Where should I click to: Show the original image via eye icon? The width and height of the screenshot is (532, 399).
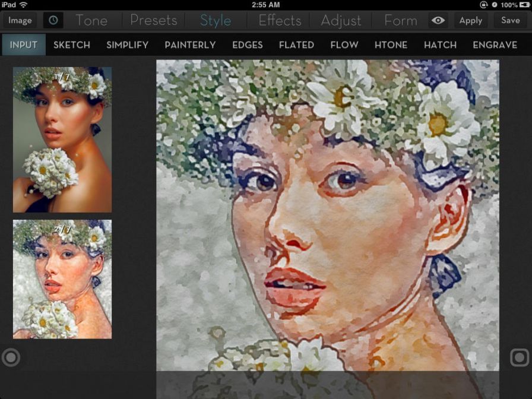coord(438,20)
